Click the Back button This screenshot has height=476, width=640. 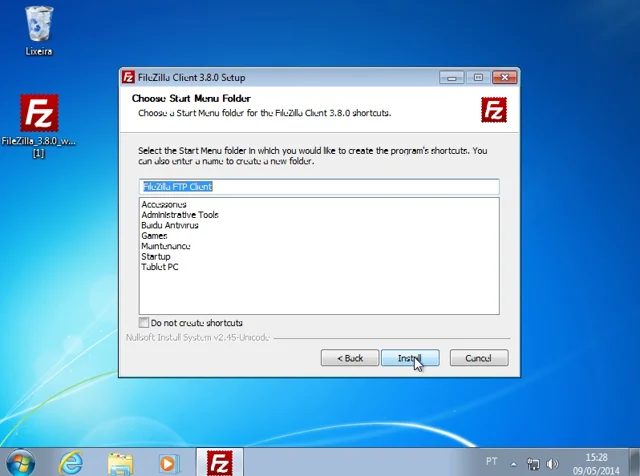pos(350,358)
